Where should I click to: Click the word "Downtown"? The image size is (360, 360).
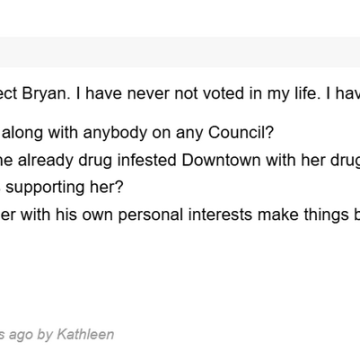[x=222, y=160]
